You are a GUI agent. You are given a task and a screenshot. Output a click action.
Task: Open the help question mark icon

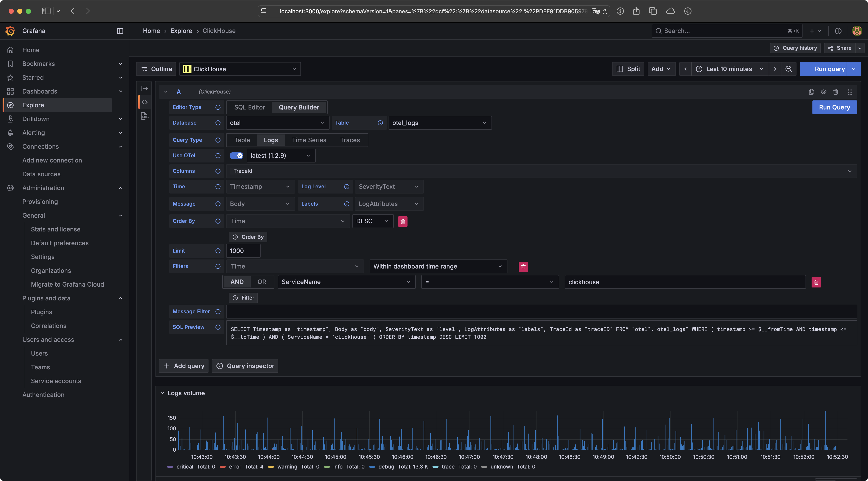coord(838,31)
